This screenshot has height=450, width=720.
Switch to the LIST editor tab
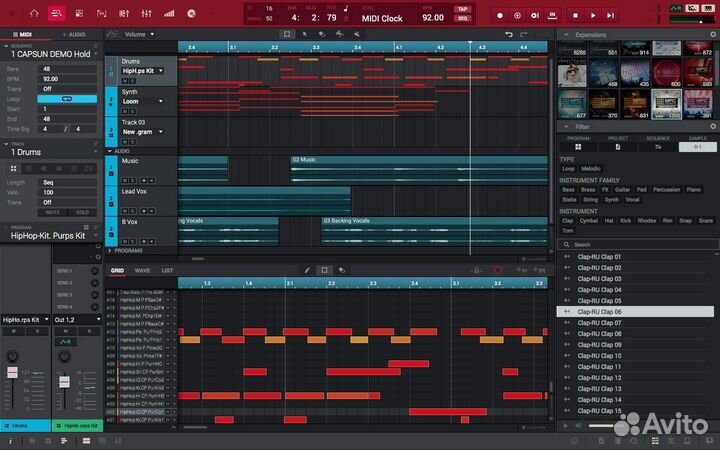click(x=167, y=270)
